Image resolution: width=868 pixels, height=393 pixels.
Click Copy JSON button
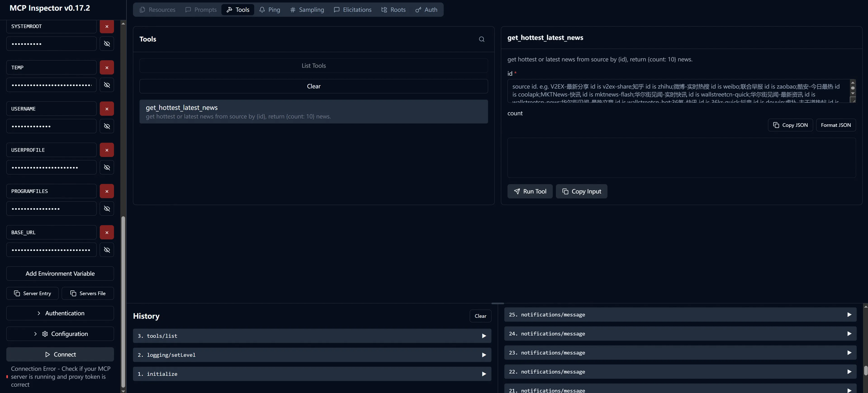790,125
